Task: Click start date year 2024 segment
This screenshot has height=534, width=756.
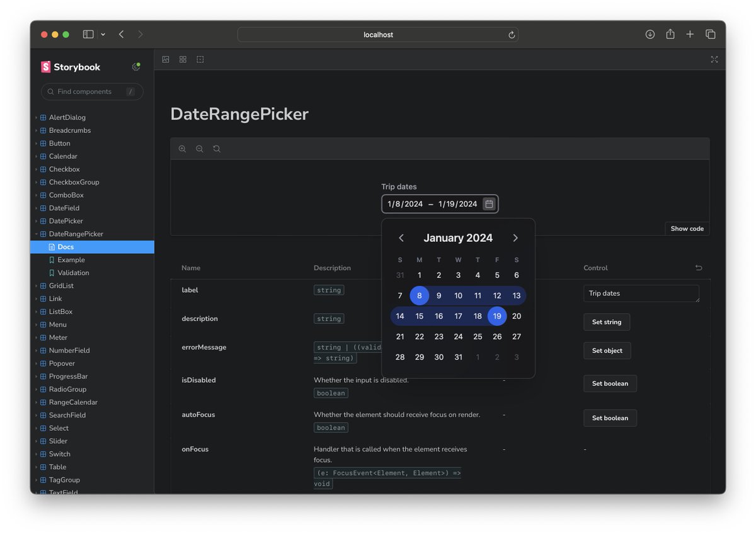Action: [414, 204]
